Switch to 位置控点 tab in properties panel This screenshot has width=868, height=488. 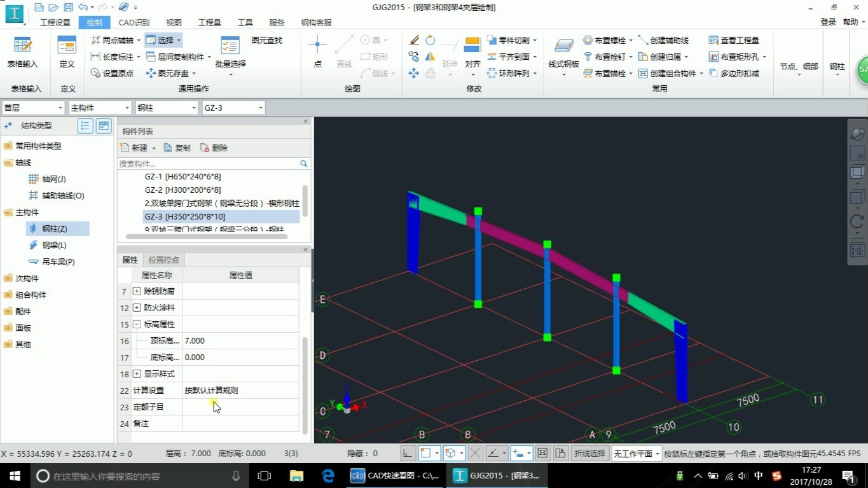point(163,260)
